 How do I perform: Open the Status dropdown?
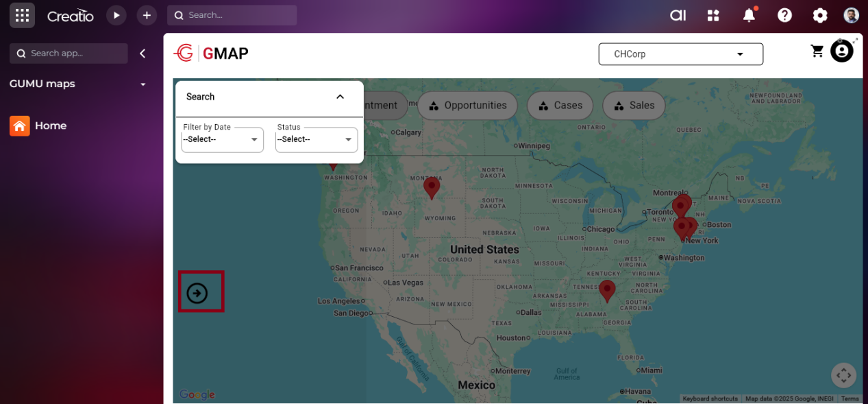click(x=317, y=139)
